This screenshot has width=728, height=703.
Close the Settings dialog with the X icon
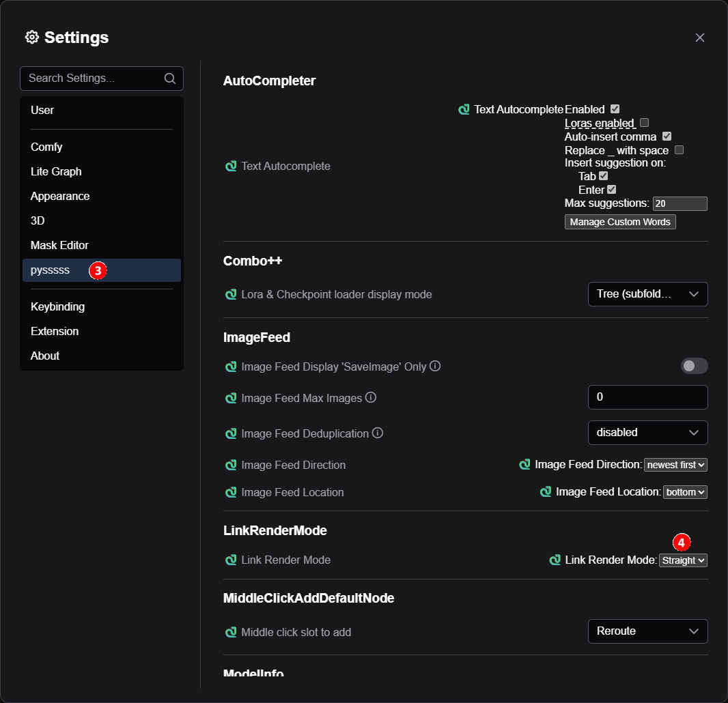tap(699, 38)
